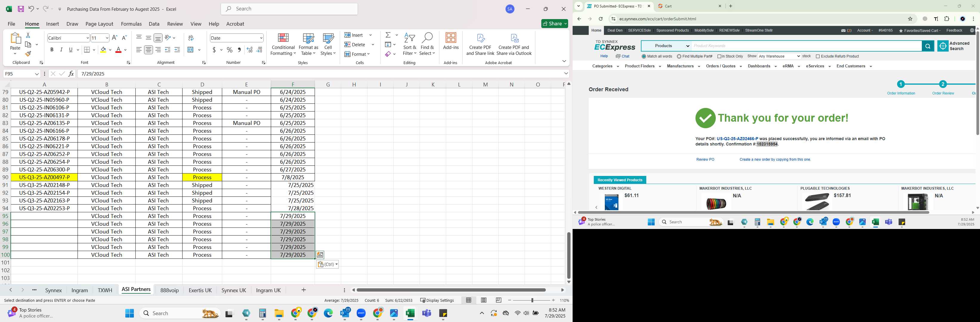Click the Align Right icon
This screenshot has width=980, height=322.
(x=158, y=50)
